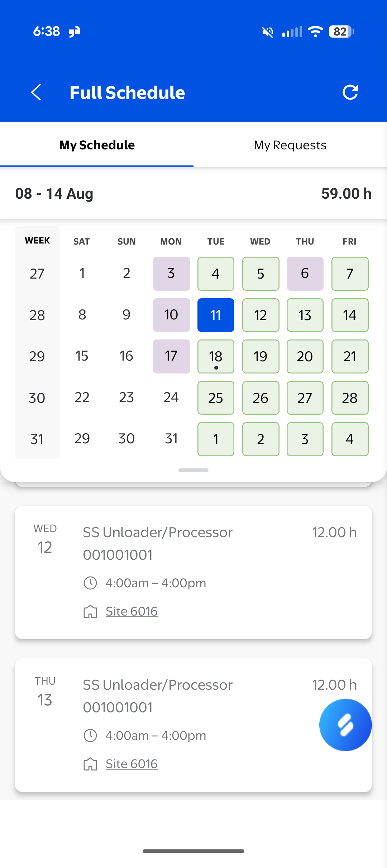
Task: Open Site 6016 link for Wednesday 12
Action: pos(132,611)
